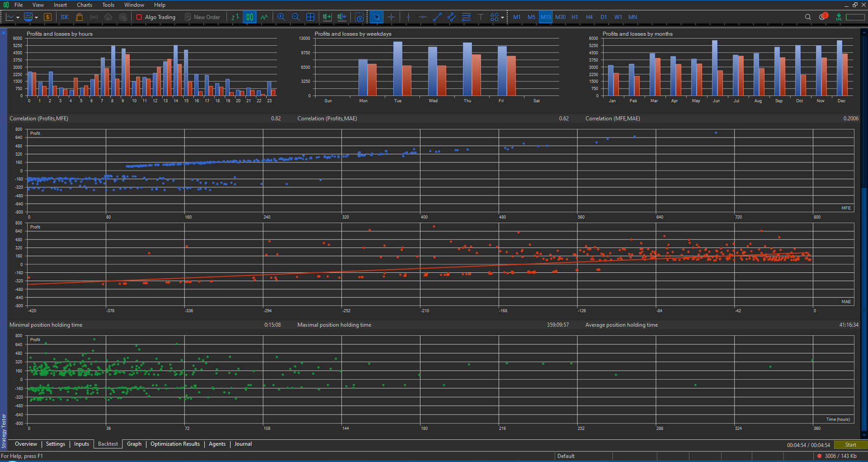Expand the chart type dropdown arrow
The image size is (868, 462).
18,17
